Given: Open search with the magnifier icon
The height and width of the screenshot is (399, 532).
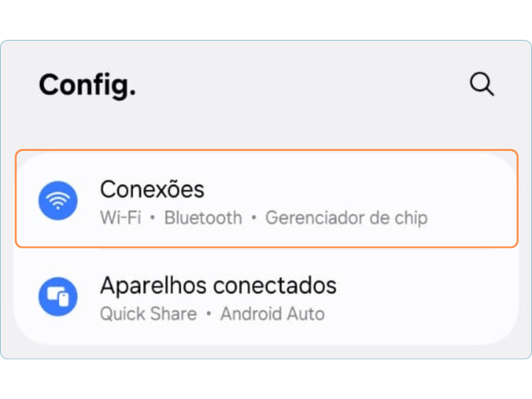Looking at the screenshot, I should [481, 84].
